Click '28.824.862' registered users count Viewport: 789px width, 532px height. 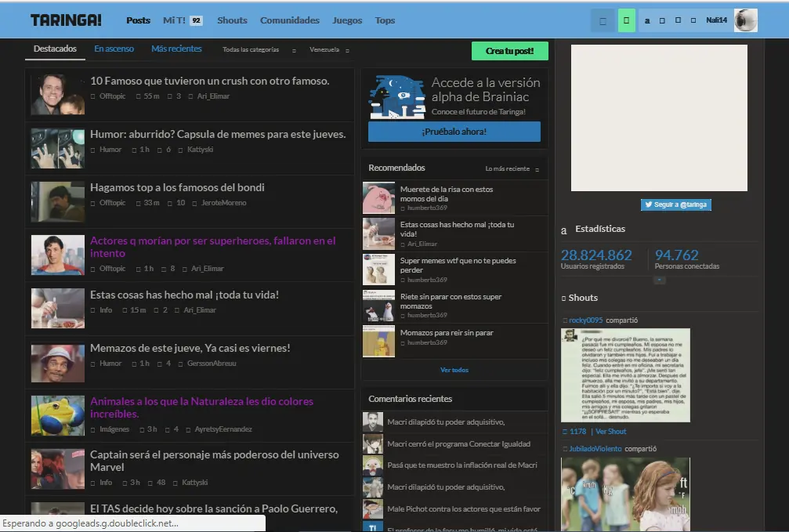point(596,255)
